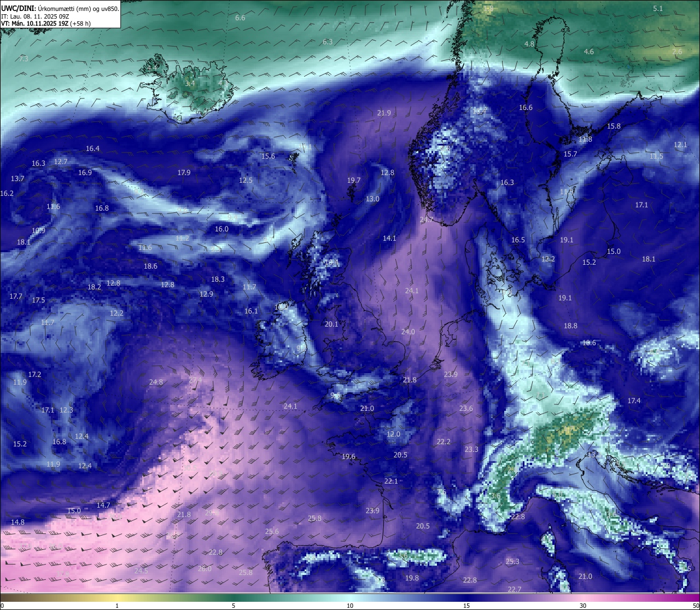Click the header line "UWC/DINI: Úrkomumætti (mm) og uv850."

click(x=60, y=9)
